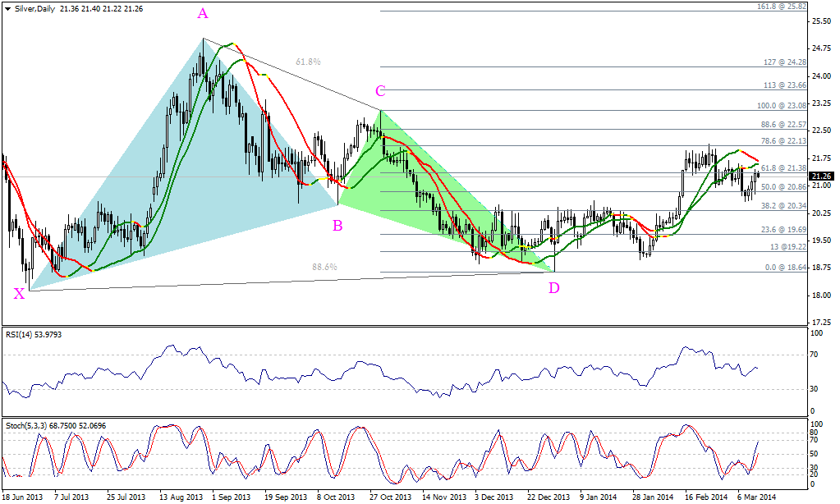840x504 pixels.
Task: Click the 17.25 price scale value
Action: click(821, 323)
